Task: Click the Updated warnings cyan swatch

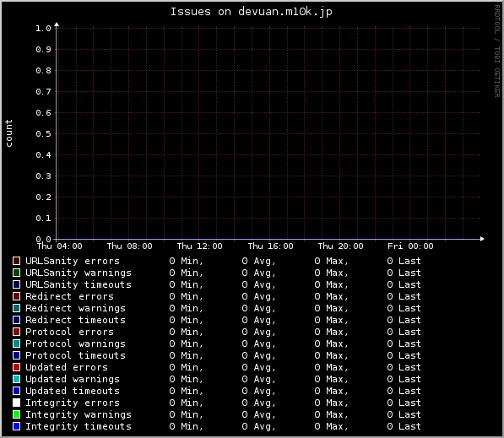Action: pos(16,379)
